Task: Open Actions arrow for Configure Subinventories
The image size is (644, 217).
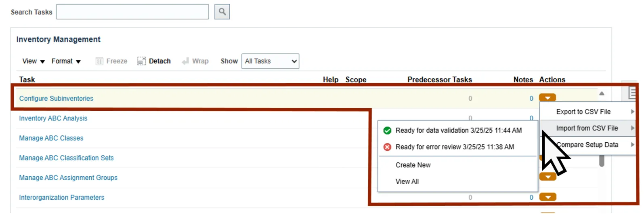Action: coord(548,98)
